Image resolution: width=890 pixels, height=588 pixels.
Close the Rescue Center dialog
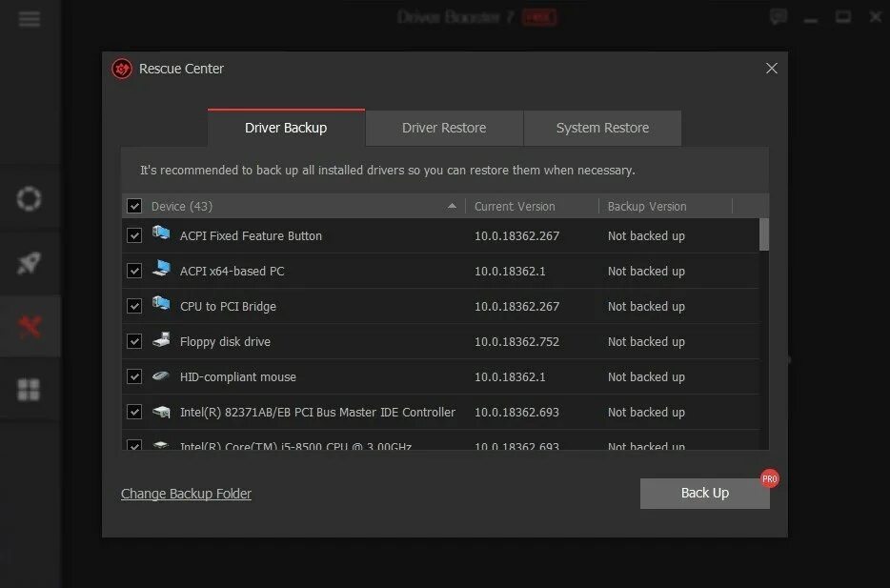click(x=772, y=68)
